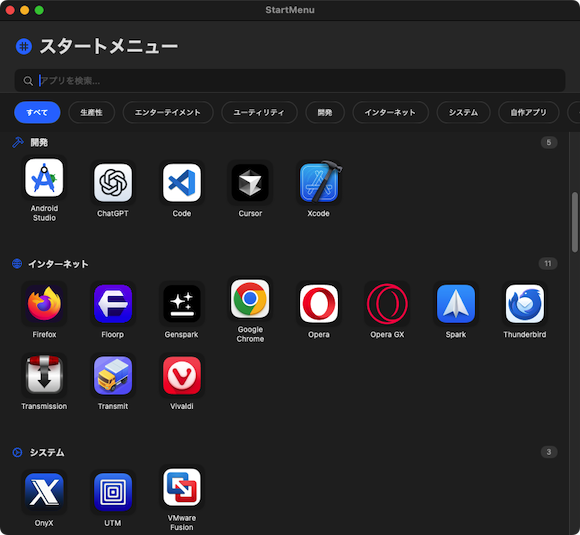Click the Android Studio label text
The width and height of the screenshot is (580, 535).
click(44, 213)
